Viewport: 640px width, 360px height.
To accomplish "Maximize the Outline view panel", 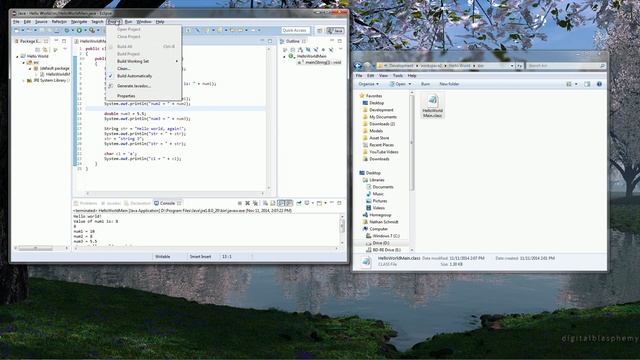I will click(x=340, y=41).
